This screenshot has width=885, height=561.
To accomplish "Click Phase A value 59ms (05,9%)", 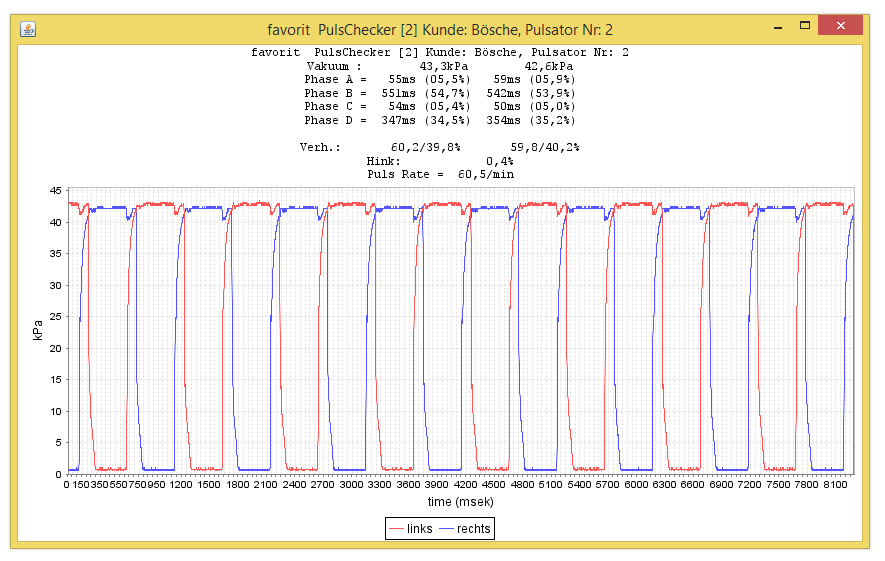I will [x=534, y=80].
